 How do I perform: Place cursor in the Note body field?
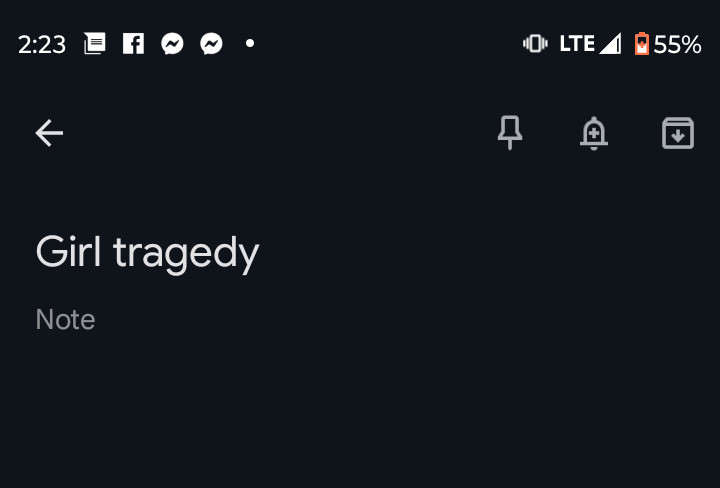(x=360, y=320)
